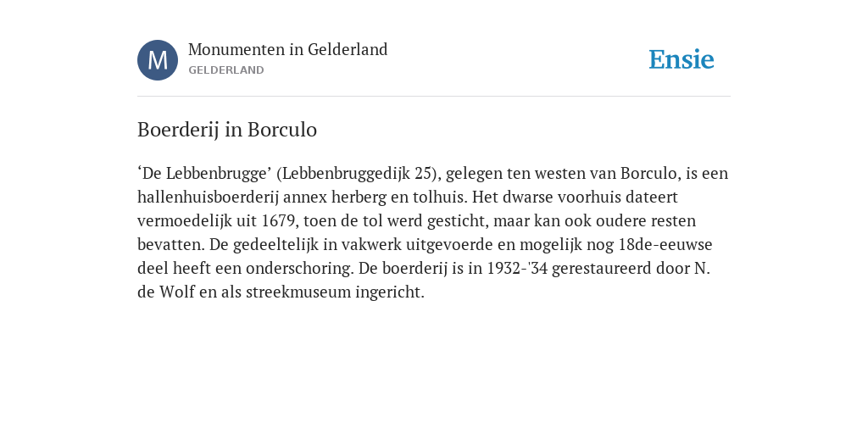
Task: Open the Ensie logo link
Action: click(682, 59)
